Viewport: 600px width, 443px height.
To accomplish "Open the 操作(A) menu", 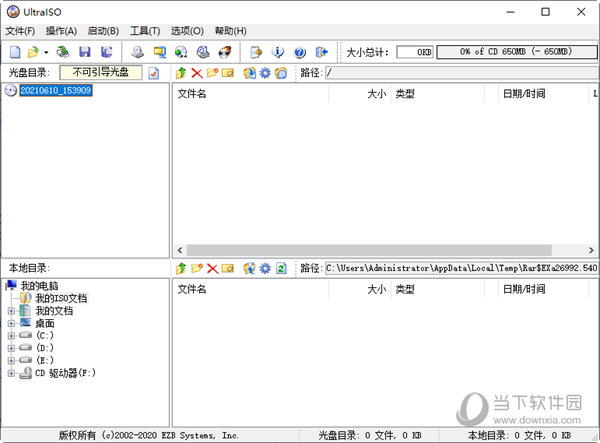I will click(x=61, y=31).
